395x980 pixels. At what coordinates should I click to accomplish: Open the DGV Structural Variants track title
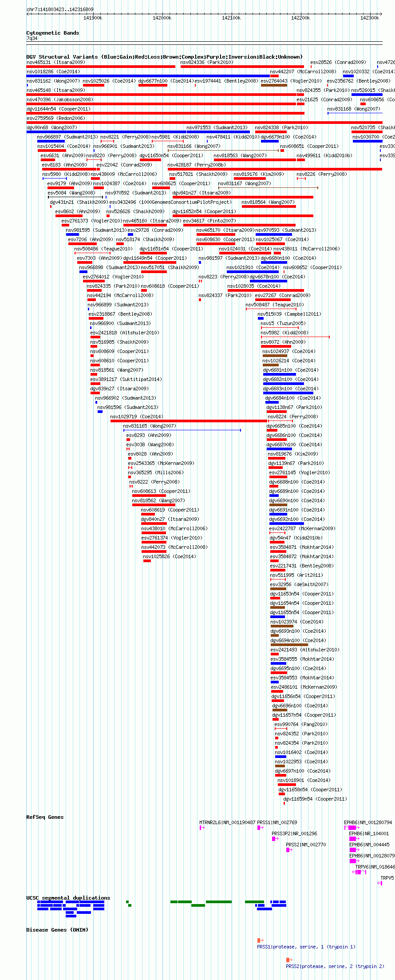coord(164,57)
